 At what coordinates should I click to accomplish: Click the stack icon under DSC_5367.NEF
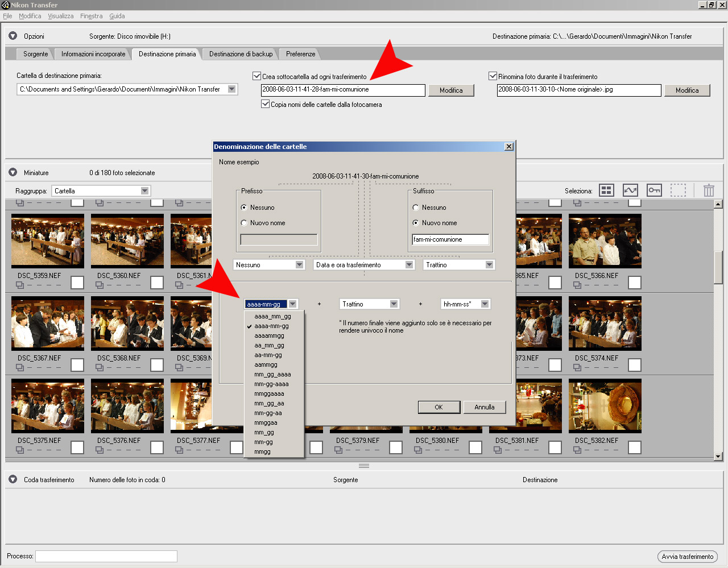pyautogui.click(x=20, y=368)
